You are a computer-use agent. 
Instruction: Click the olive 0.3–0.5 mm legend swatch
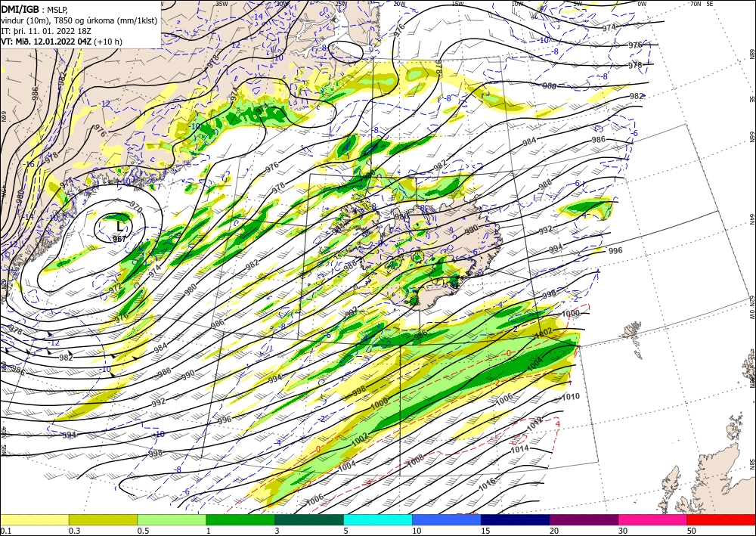[x=103, y=519]
